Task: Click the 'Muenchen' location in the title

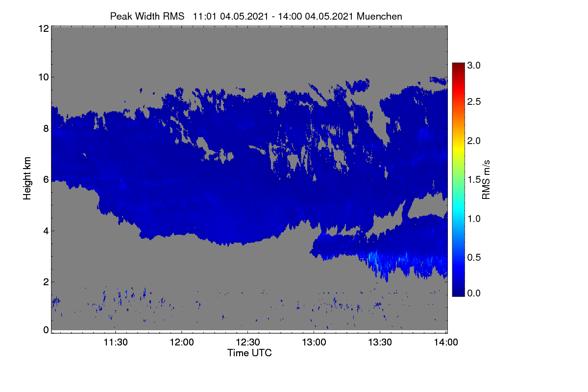Action: pos(379,16)
